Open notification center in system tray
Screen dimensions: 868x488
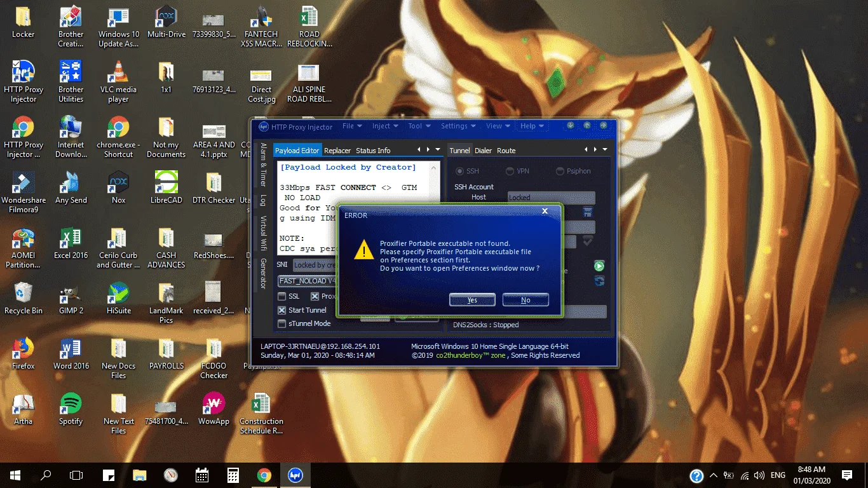coord(847,475)
